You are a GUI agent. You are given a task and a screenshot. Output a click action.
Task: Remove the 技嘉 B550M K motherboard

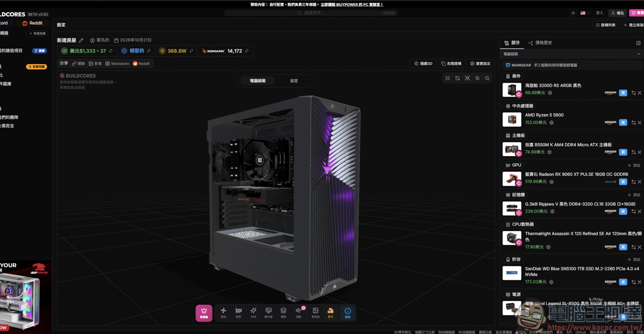(x=639, y=152)
